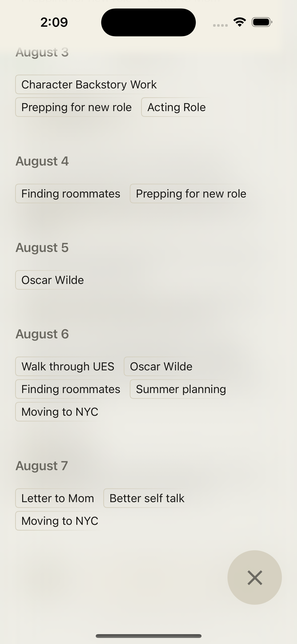Open the Acting Role tag

pos(176,107)
